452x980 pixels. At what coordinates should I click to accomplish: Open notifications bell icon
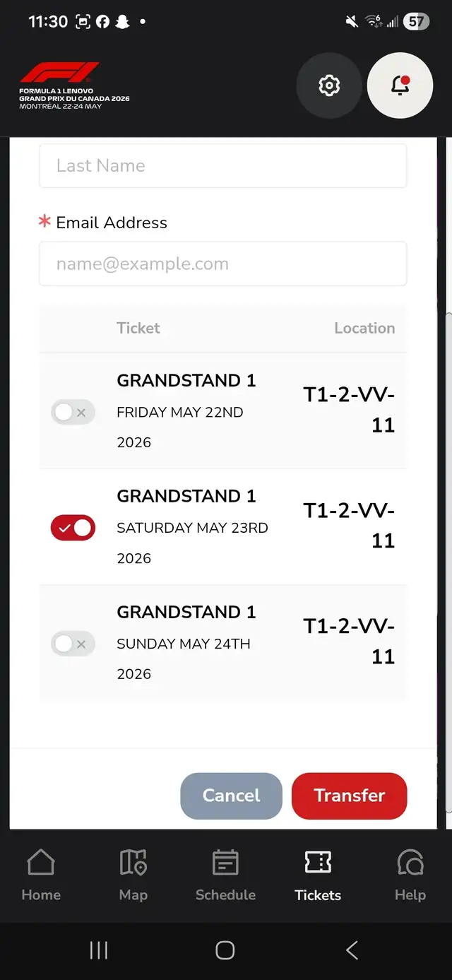(400, 85)
